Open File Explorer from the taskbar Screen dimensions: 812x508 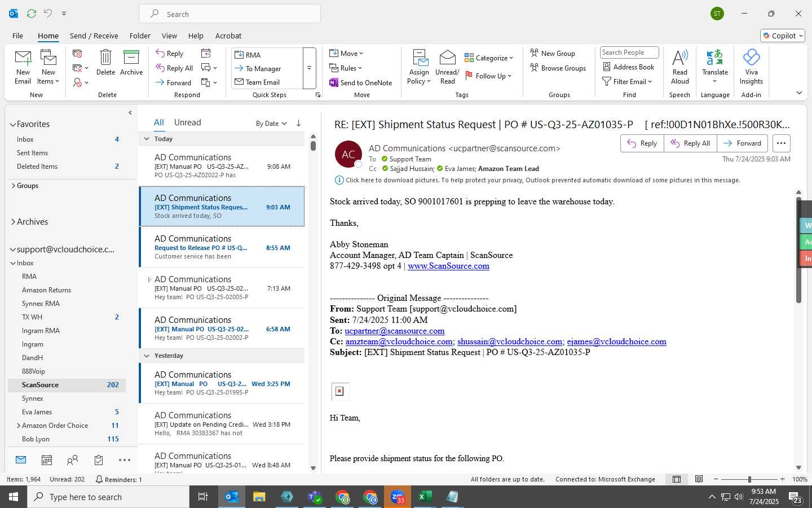259,497
